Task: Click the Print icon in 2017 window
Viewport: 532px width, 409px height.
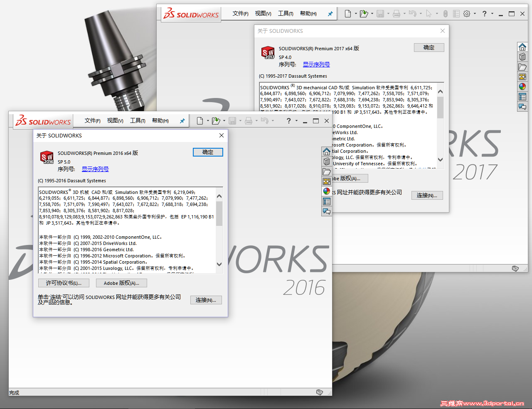Action: [x=397, y=14]
